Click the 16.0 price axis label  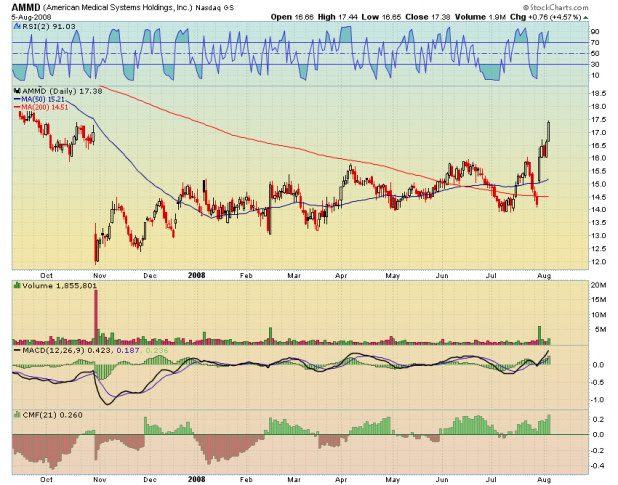click(598, 158)
